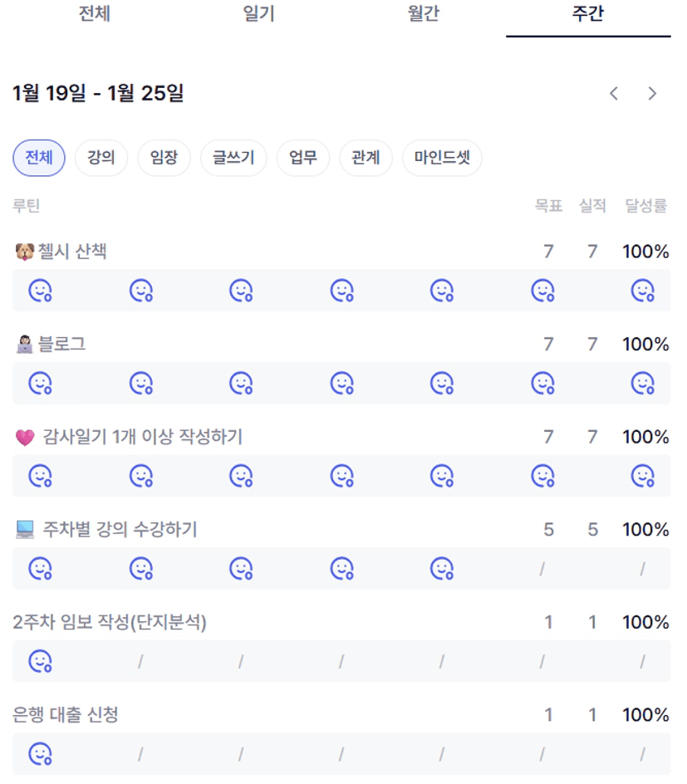
Task: Switch to the 월간 tab
Action: (x=424, y=14)
